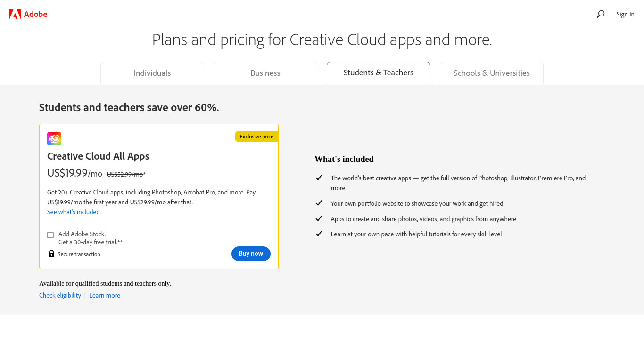Click the checkmark beside helpful tutorials feature
The image size is (644, 339).
point(319,234)
